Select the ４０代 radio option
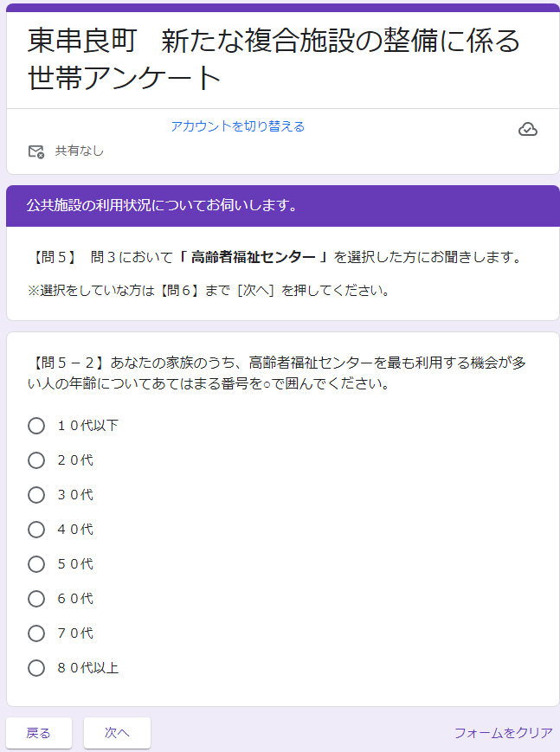Screen dimensions: 560x752 [x=36, y=530]
